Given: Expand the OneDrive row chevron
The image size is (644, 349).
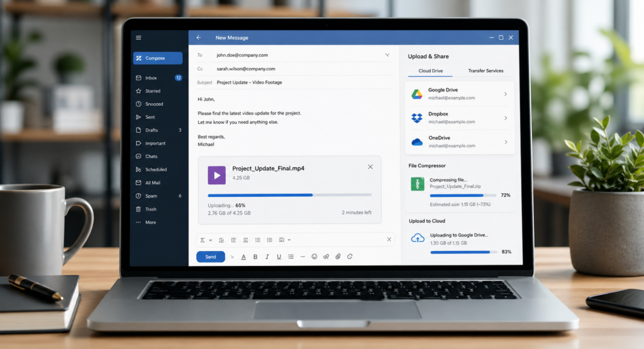Looking at the screenshot, I should [x=506, y=142].
